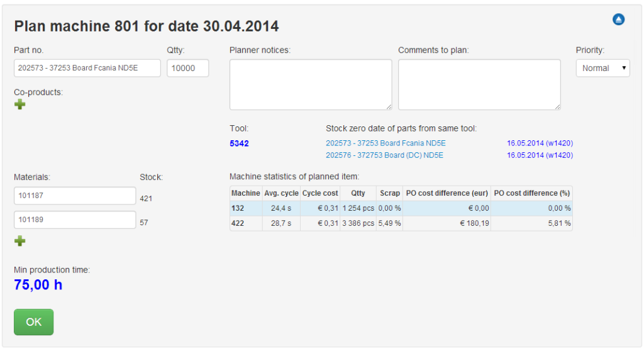644x351 pixels.
Task: Focus the Part no. input field
Action: click(x=87, y=68)
